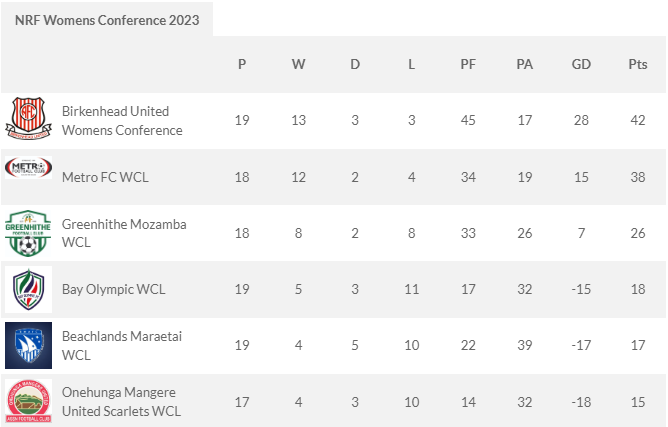Click the P played column header
The height and width of the screenshot is (427, 668).
point(242,64)
